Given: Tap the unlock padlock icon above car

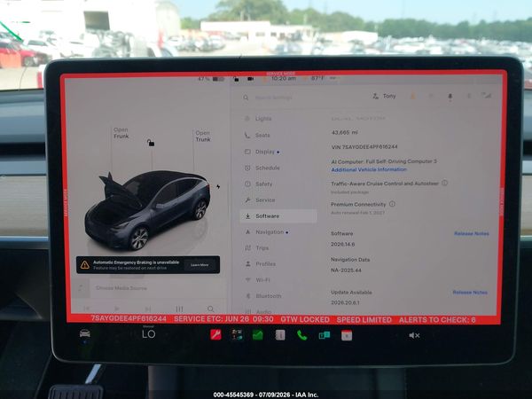Looking at the screenshot, I should (x=151, y=143).
